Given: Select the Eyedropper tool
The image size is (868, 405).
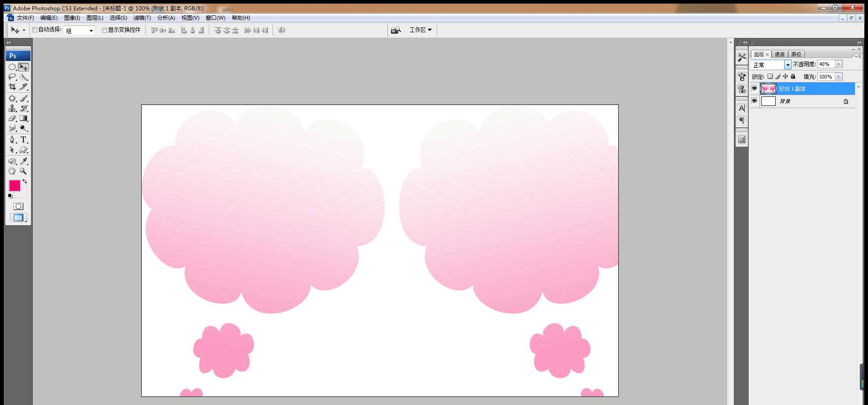Looking at the screenshot, I should [x=24, y=161].
